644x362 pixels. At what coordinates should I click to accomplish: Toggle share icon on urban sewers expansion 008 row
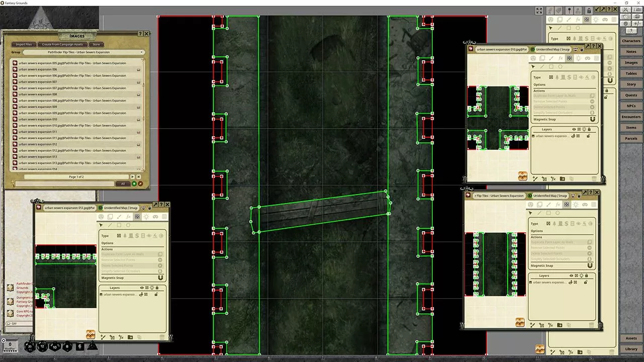(138, 95)
